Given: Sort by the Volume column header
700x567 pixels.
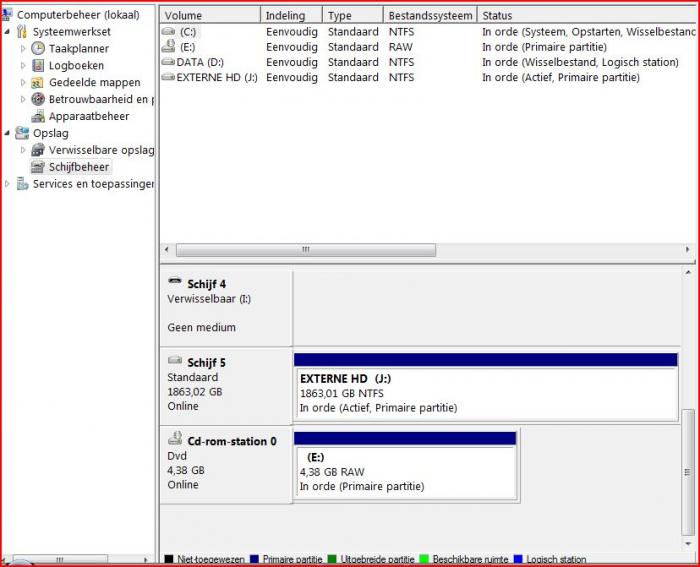Looking at the screenshot, I should (210, 15).
